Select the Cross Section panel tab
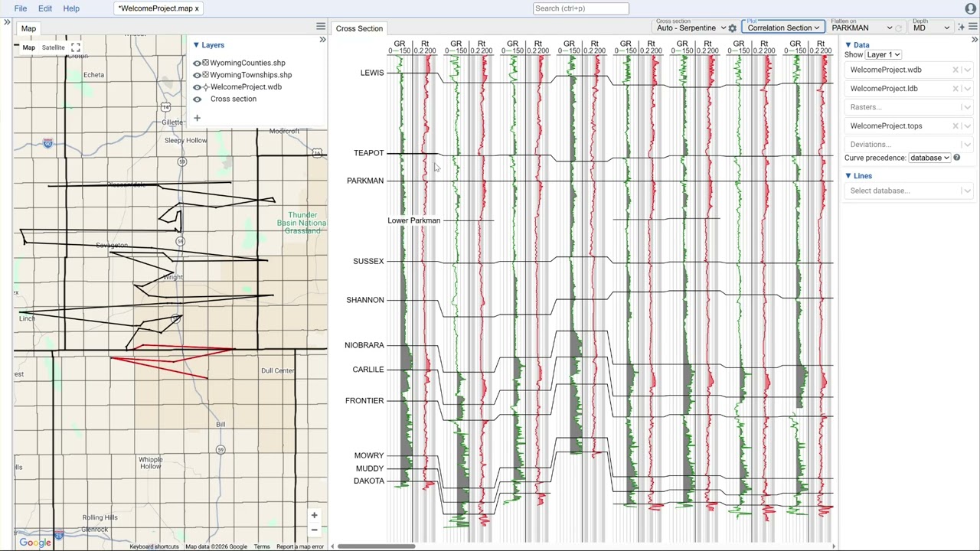Viewport: 980px width, 551px height. tap(359, 28)
